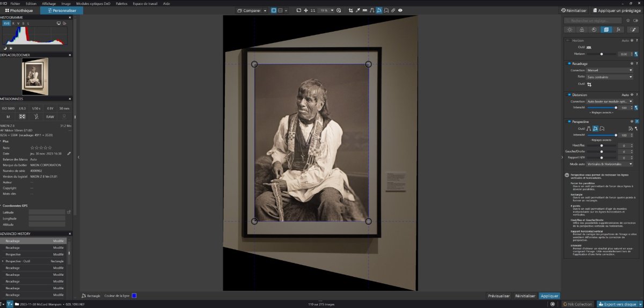Viewport: 644px width, 308px height.
Task: Open Distorsion Correction dropdown
Action: click(x=610, y=101)
